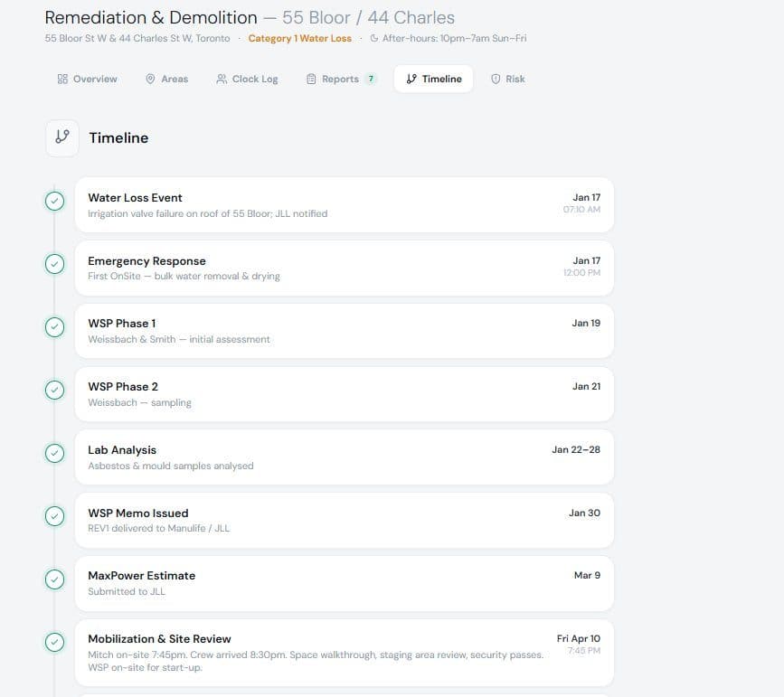Toggle the Lab Analysis check circle
784x697 pixels.
pyautogui.click(x=54, y=454)
